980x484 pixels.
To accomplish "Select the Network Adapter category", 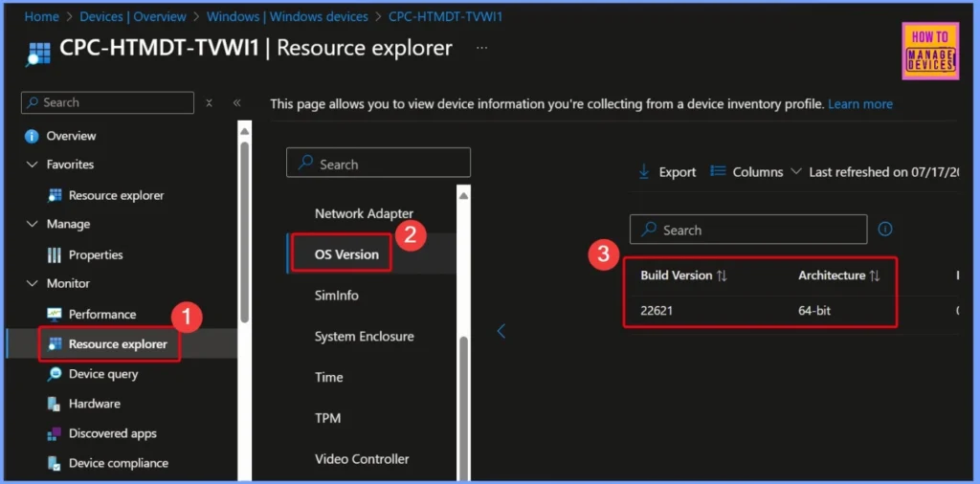I will 365,213.
